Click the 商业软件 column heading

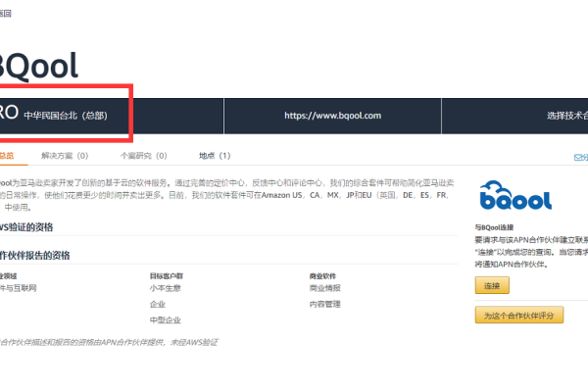point(322,276)
